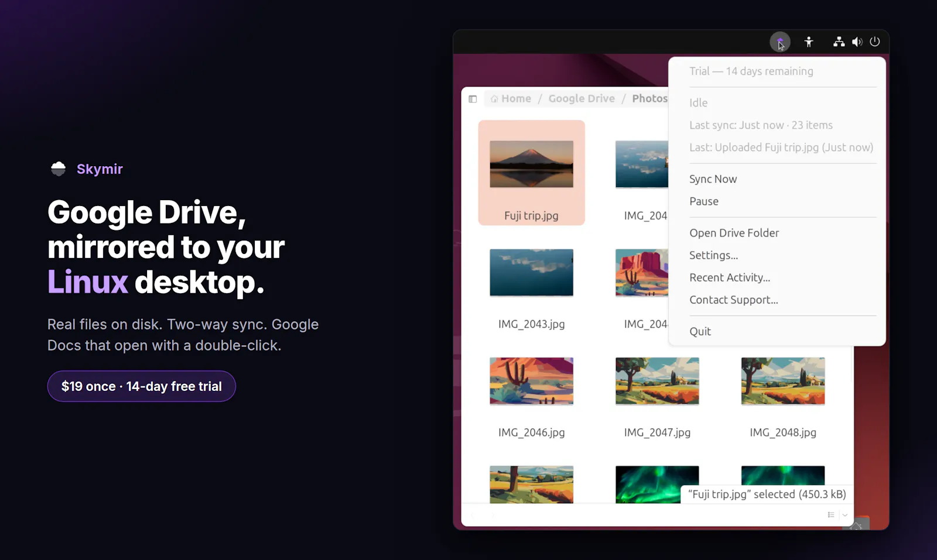Click the Photos breadcrumb segment

tap(649, 98)
